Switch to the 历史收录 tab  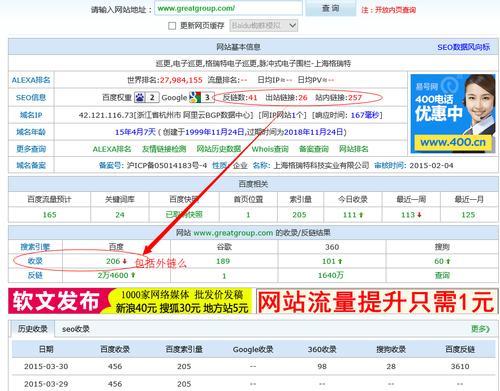click(32, 329)
